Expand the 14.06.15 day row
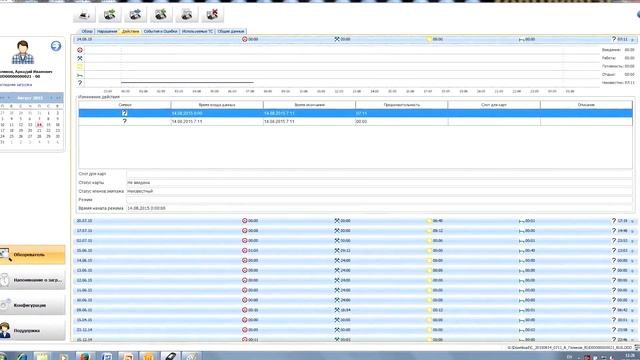The height and width of the screenshot is (360, 640). pyautogui.click(x=633, y=260)
